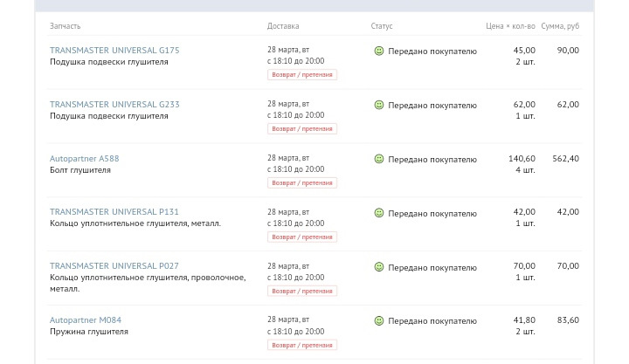Click Подушка подвески глушителя under G175
The width and height of the screenshot is (629, 364).
pyautogui.click(x=108, y=62)
